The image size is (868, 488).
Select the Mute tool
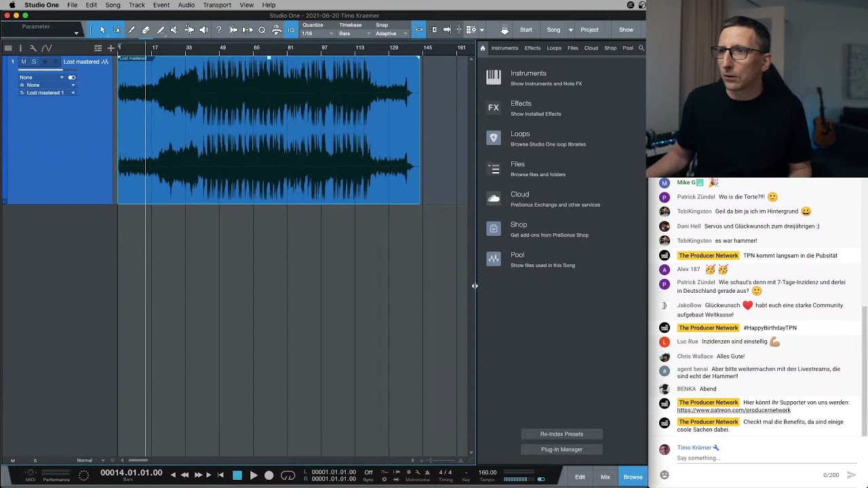pyautogui.click(x=174, y=30)
